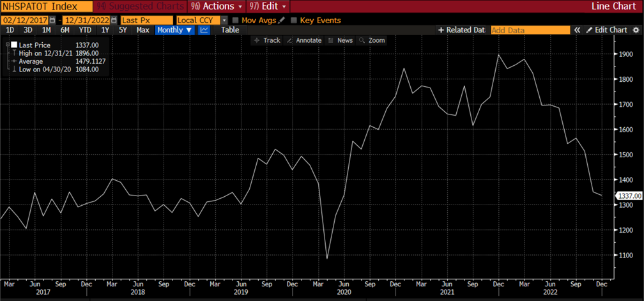Click the double-chevron collapse panel icon
The height and width of the screenshot is (301, 644).
(578, 30)
